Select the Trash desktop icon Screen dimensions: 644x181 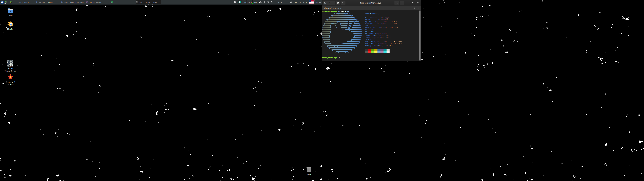coord(309,171)
